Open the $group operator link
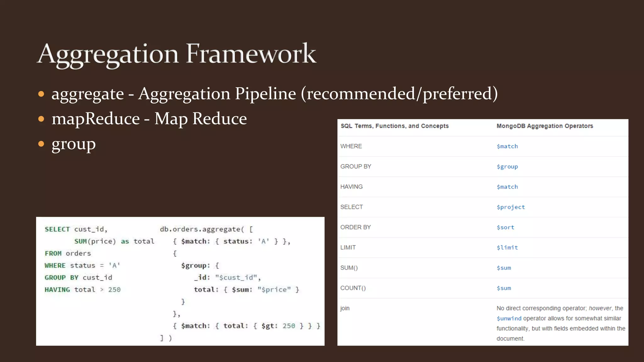The height and width of the screenshot is (362, 644). coord(507,167)
